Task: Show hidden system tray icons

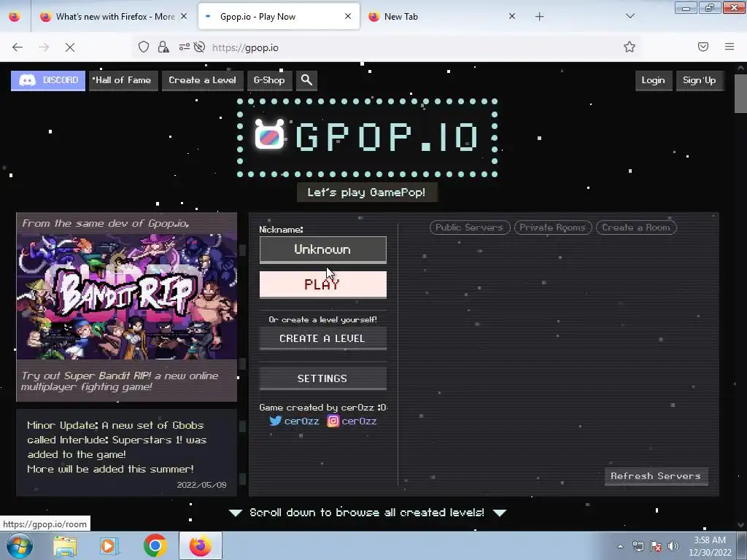Action: pyautogui.click(x=620, y=546)
